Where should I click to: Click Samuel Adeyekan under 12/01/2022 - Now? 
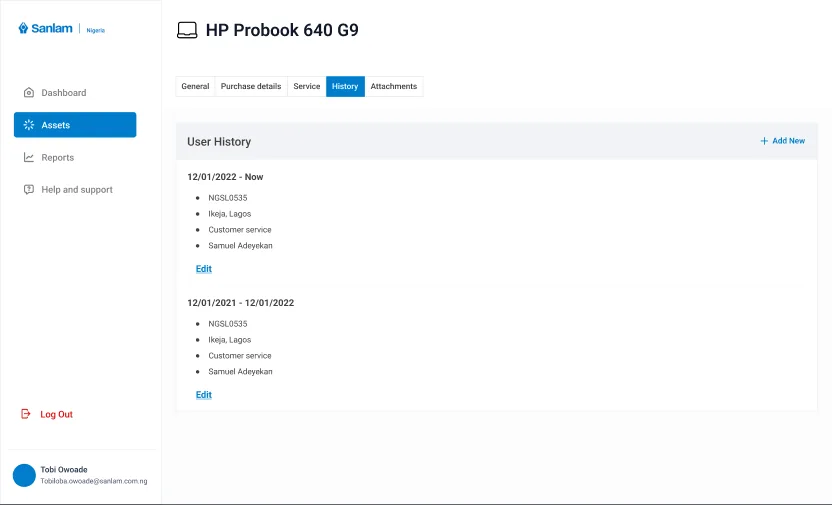pyautogui.click(x=240, y=246)
